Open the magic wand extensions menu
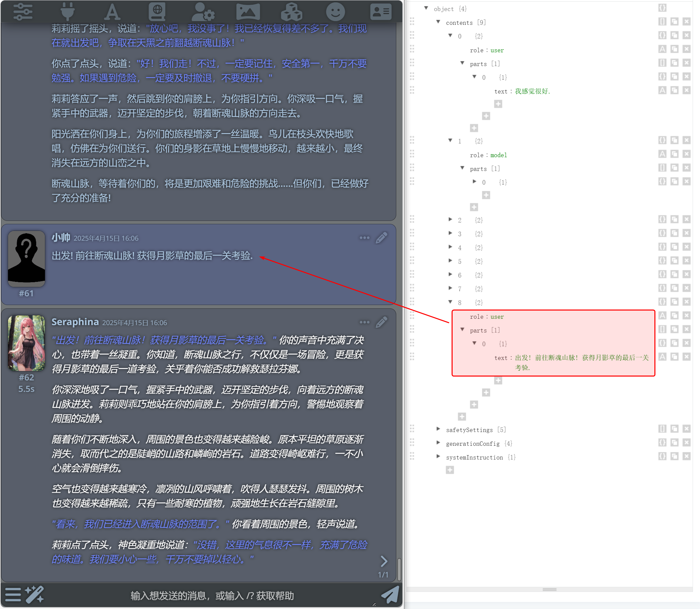 tap(34, 595)
